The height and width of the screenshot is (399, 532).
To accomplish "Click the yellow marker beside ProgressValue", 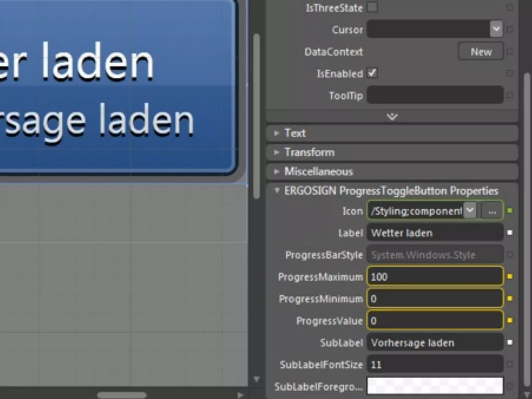I will tap(510, 321).
